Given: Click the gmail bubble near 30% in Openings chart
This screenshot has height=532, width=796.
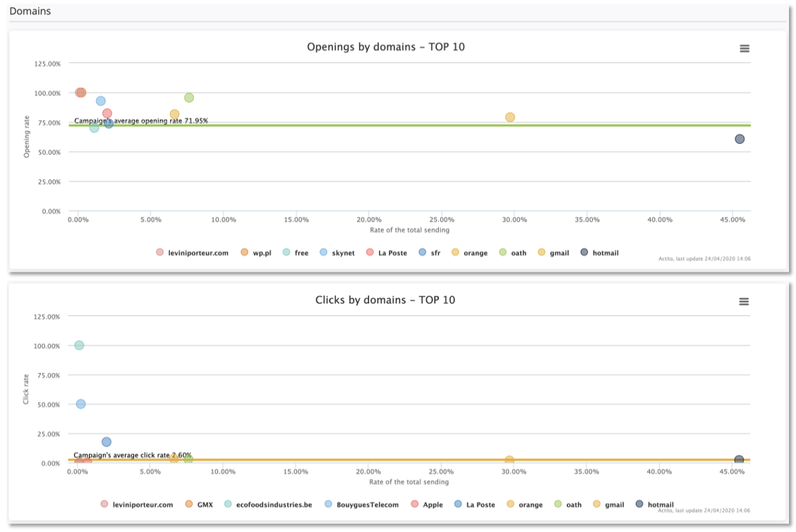Looking at the screenshot, I should tap(509, 117).
